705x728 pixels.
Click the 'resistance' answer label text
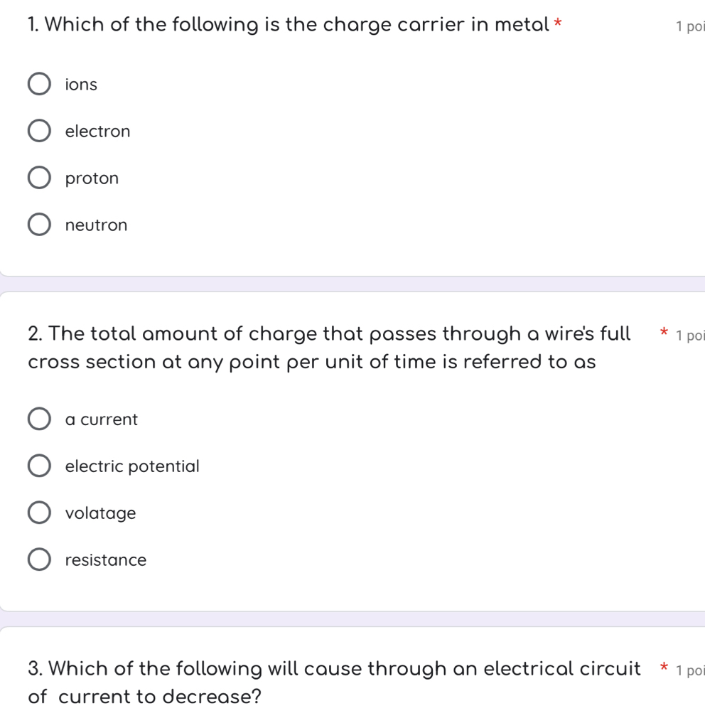click(105, 560)
